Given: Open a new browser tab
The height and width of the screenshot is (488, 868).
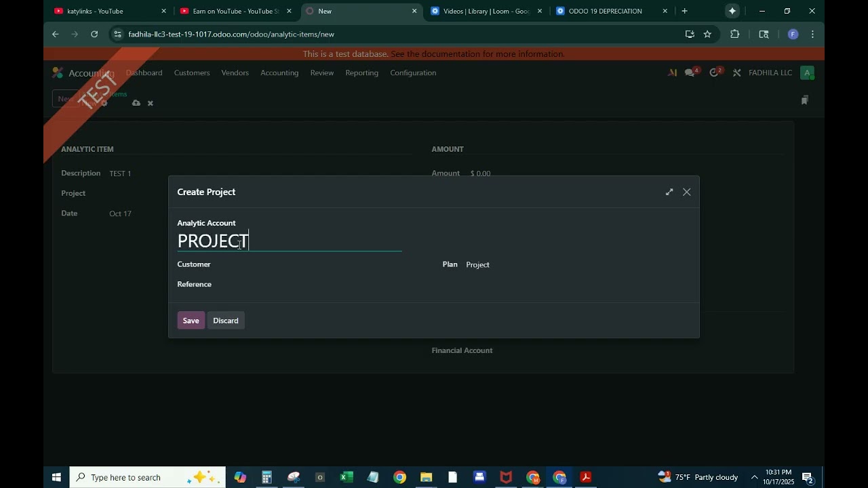Looking at the screenshot, I should click(x=684, y=11).
